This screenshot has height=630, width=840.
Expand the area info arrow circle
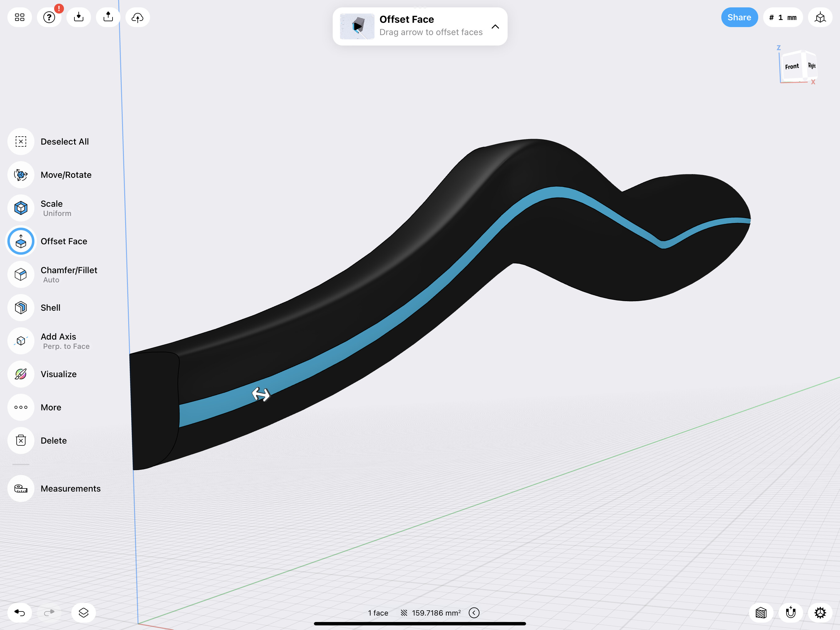(x=474, y=612)
